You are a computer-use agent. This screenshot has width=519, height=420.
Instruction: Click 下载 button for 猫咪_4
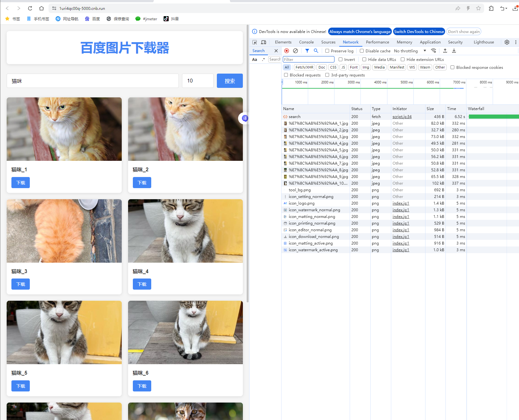[x=142, y=284]
